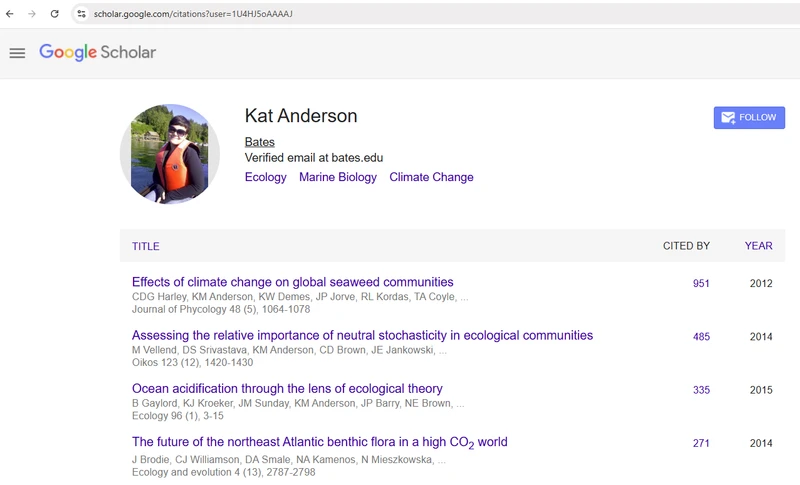Click 'Verified email at bates.edu' text
The width and height of the screenshot is (800, 485).
314,158
